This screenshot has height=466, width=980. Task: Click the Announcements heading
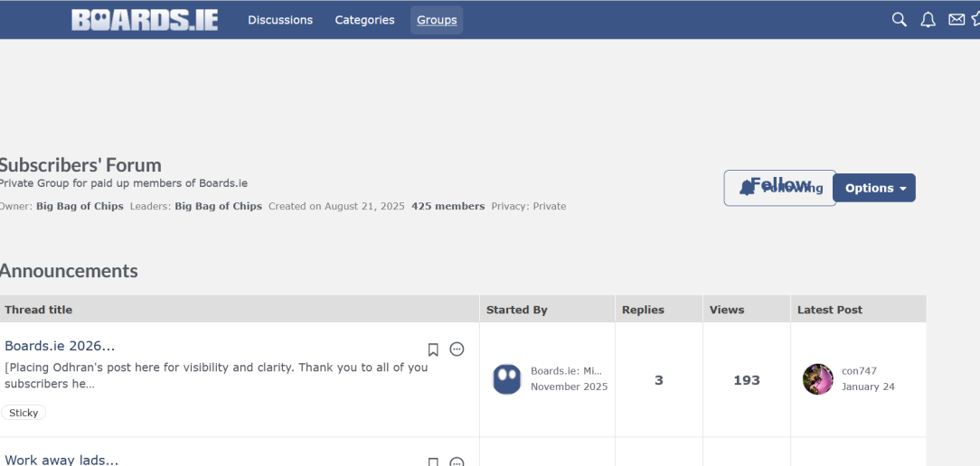68,271
